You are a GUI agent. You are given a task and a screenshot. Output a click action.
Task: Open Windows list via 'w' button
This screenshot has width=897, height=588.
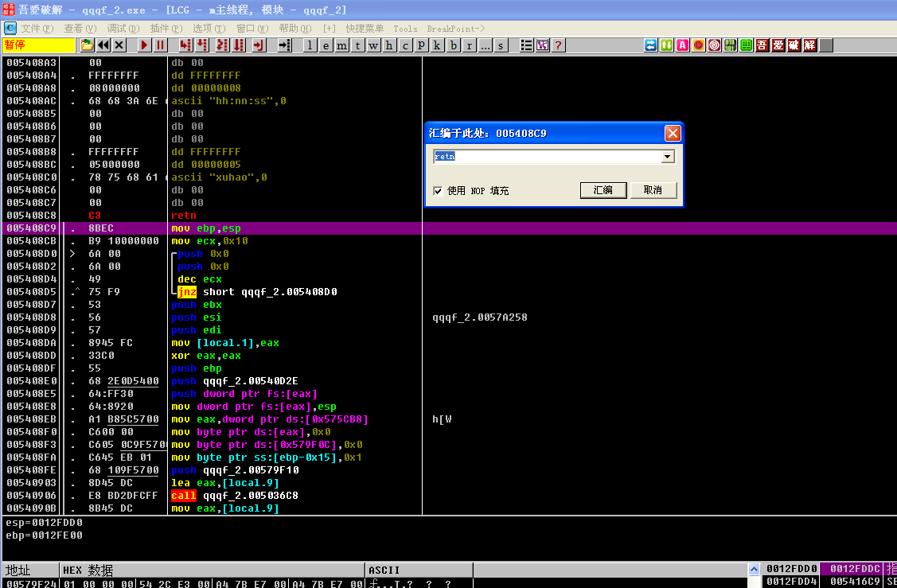pos(373,45)
